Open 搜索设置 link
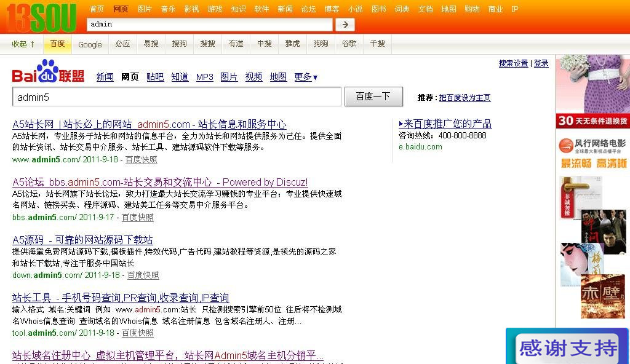This screenshot has height=364, width=630. pyautogui.click(x=514, y=63)
